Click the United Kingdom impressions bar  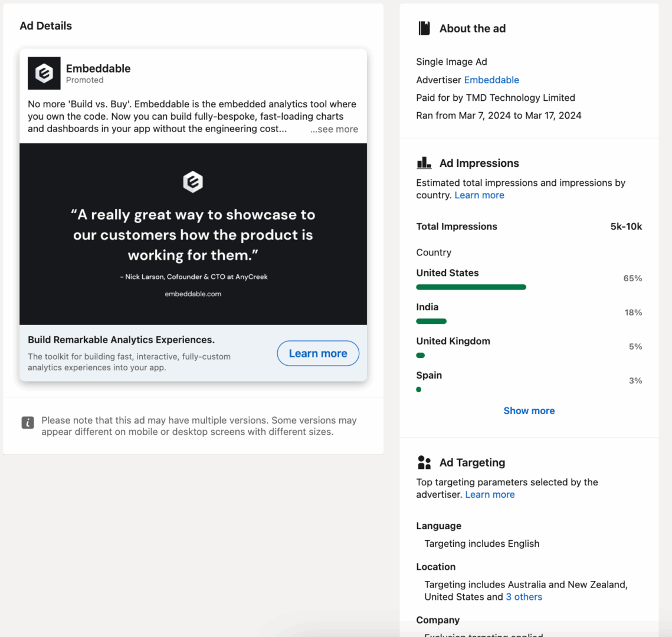pos(421,356)
